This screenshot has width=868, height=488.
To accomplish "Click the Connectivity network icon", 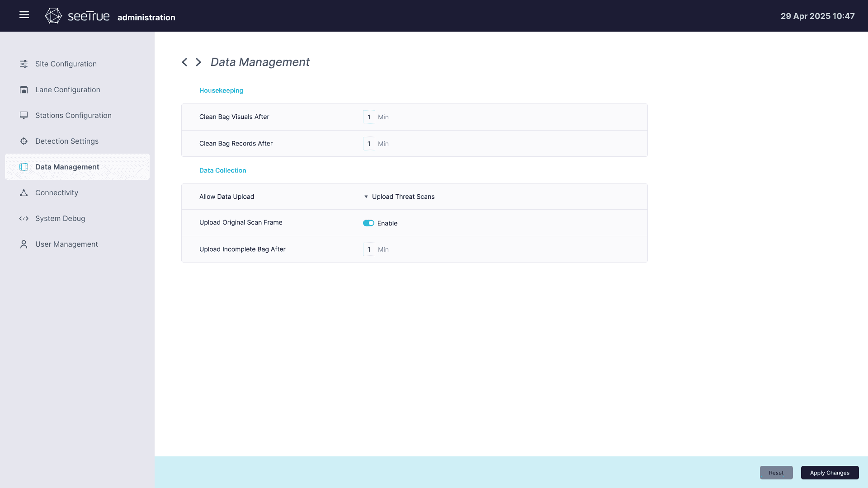I will (24, 192).
